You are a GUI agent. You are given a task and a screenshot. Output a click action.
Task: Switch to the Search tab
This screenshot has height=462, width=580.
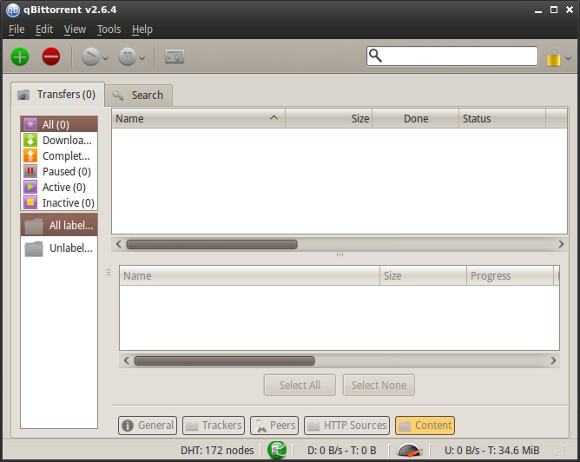coord(139,95)
